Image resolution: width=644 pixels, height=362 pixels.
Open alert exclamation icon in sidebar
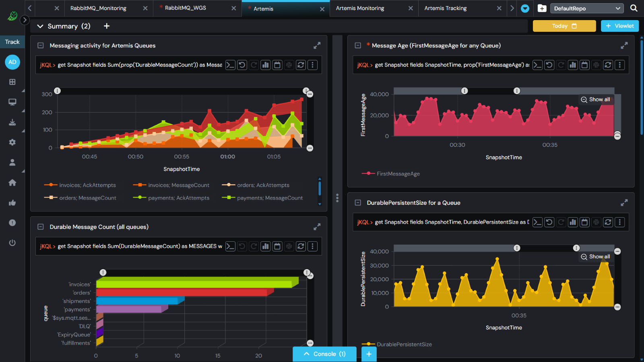point(12,222)
